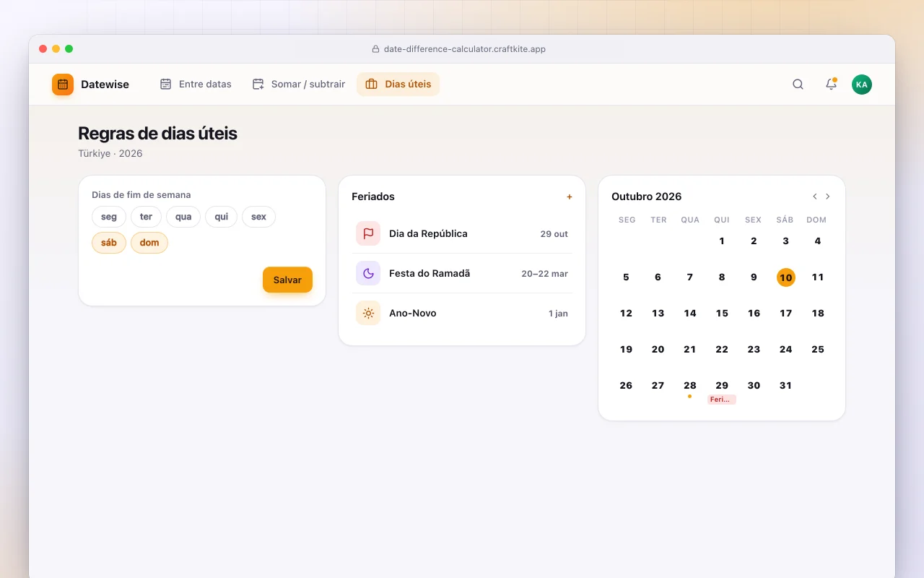This screenshot has height=578, width=924.
Task: Open Dia da República holiday row
Action: click(462, 233)
